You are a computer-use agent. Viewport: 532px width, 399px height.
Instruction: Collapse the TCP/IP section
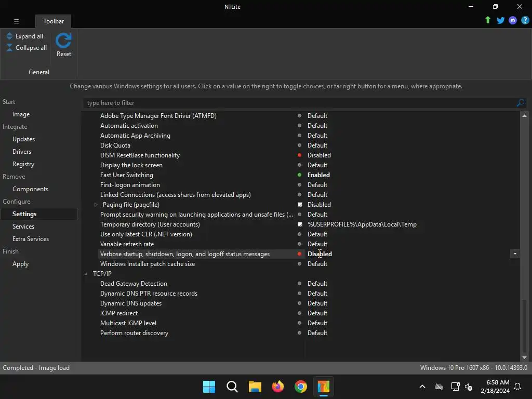(x=86, y=273)
